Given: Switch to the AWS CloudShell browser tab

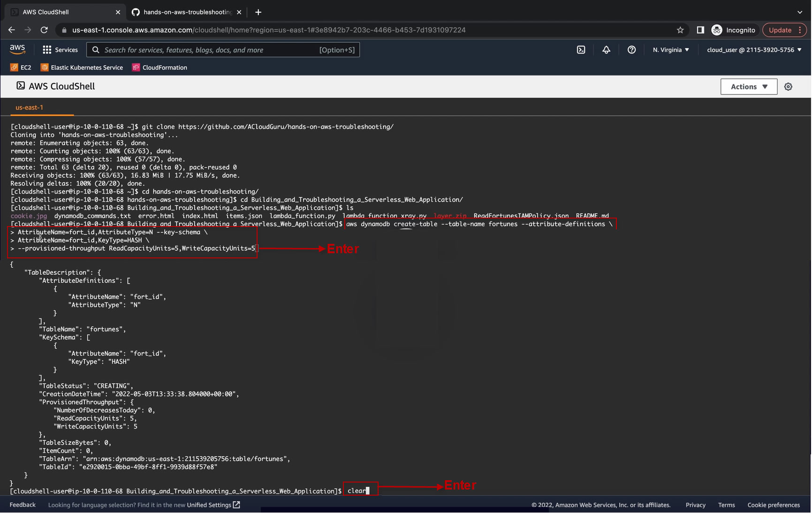Looking at the screenshot, I should [x=65, y=12].
